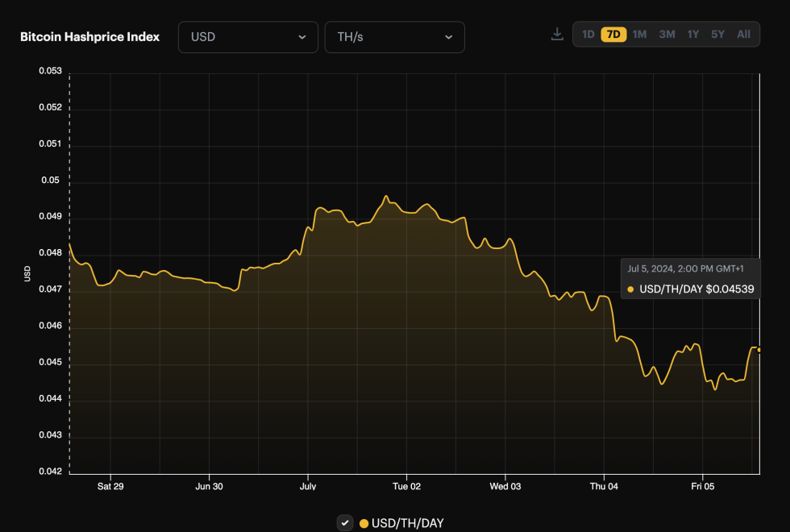
Task: Open the USD currency dropdown
Action: [x=247, y=37]
